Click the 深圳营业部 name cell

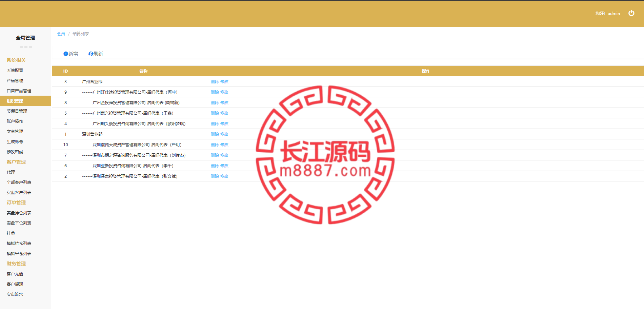click(143, 134)
